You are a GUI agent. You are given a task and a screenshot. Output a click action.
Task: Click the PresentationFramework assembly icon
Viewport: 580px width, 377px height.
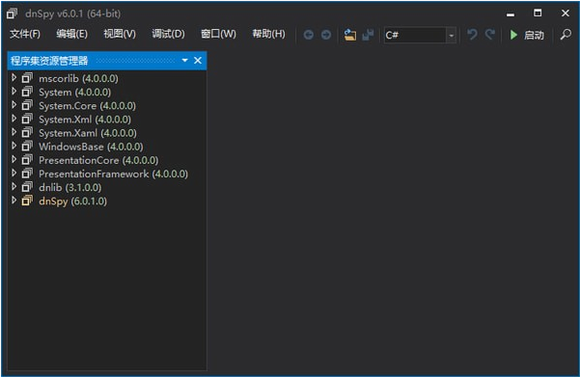coord(27,174)
